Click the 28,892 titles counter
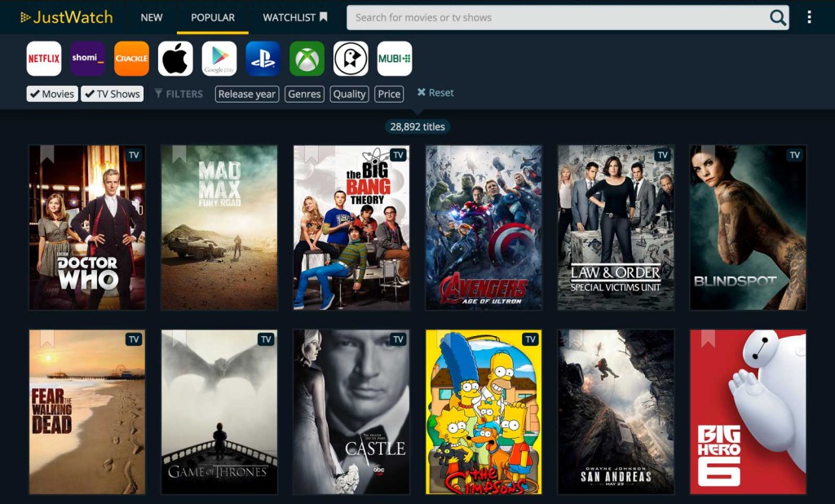This screenshot has width=835, height=504. point(417,126)
